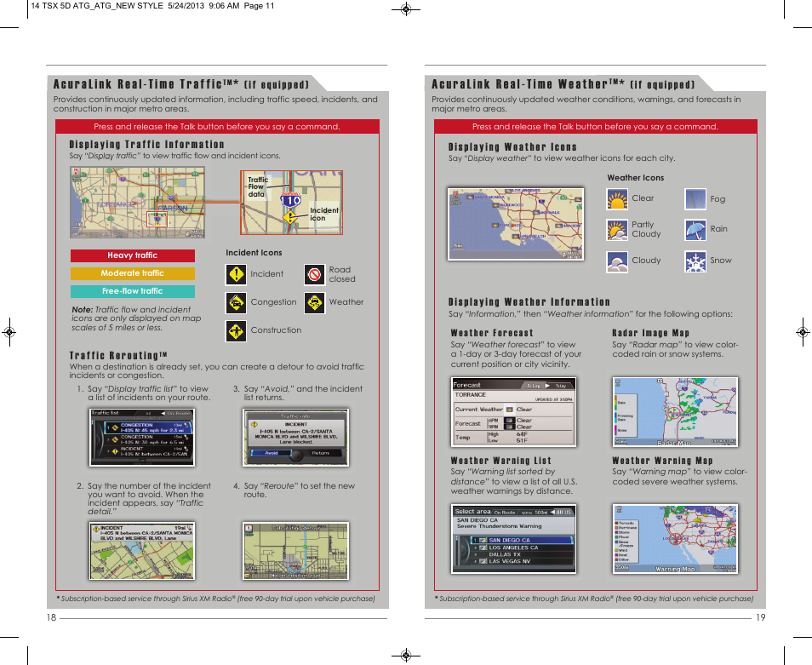Viewport: 812px width, 665px height.
Task: Click the file header text at top left
Action: pyautogui.click(x=152, y=6)
